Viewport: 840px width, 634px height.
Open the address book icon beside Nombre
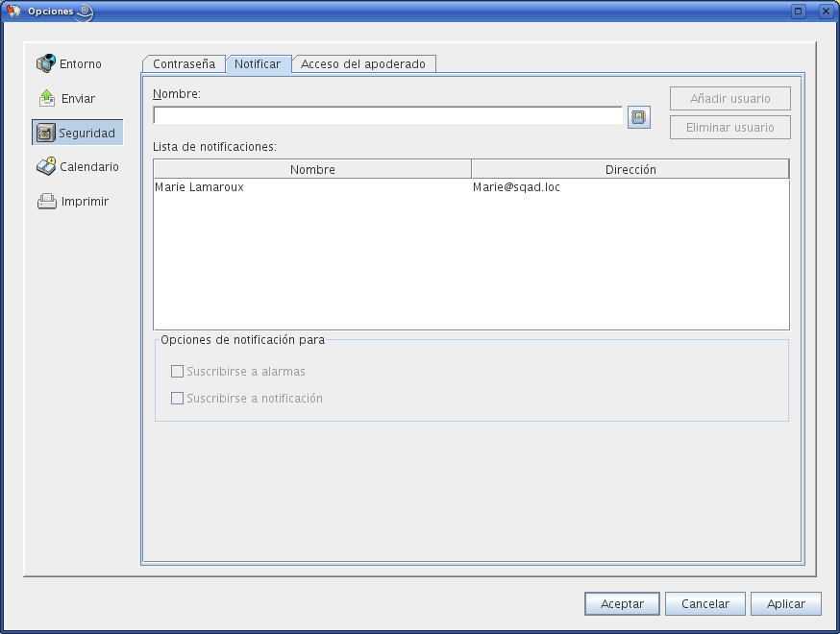638,117
